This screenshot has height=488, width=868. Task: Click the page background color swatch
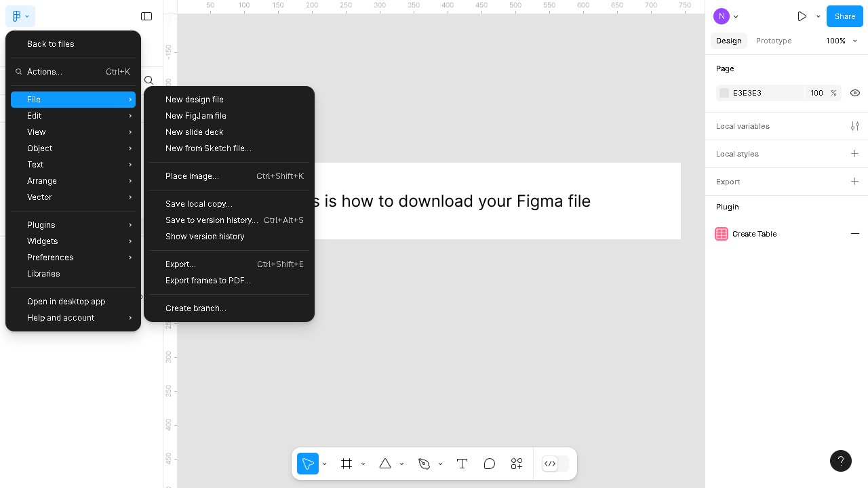point(724,93)
